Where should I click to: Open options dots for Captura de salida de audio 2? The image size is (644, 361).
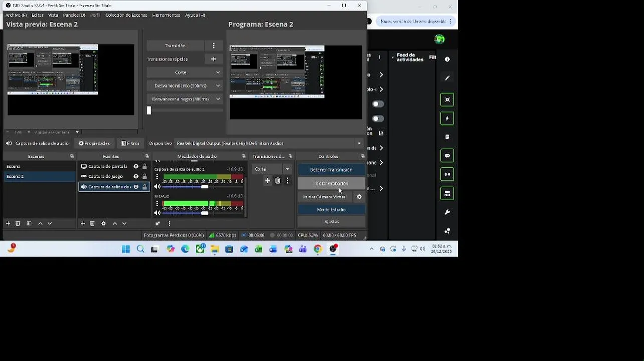point(157,177)
